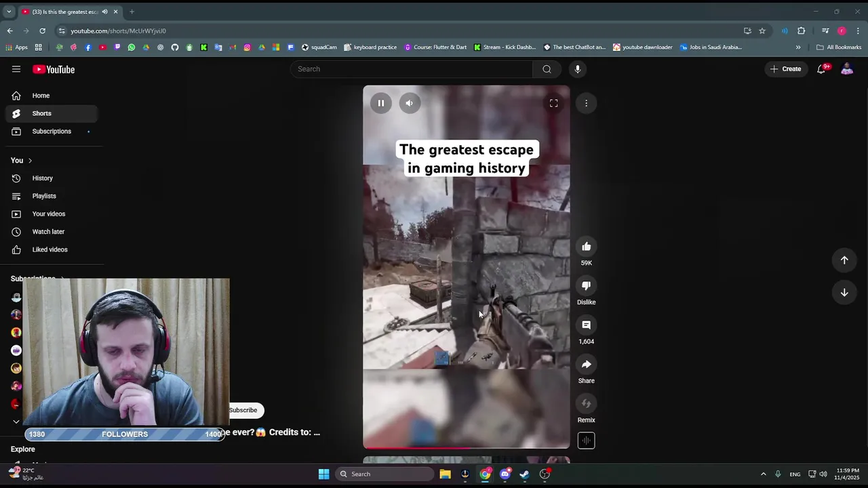The image size is (868, 488).
Task: Open the Create menu
Action: pos(786,69)
